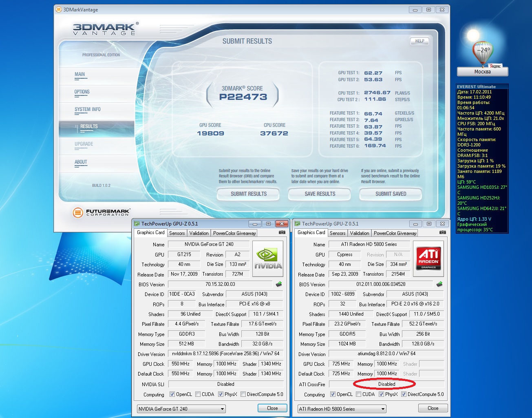Toggle DirectCompute 5.0 checkbox for GeForce GT 240
The width and height of the screenshot is (532, 418).
pos(243,394)
